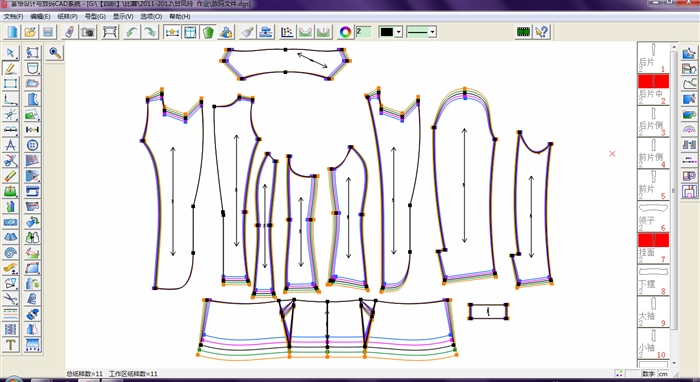Expand the line style dropdown
The width and height of the screenshot is (700, 382).
tap(432, 32)
